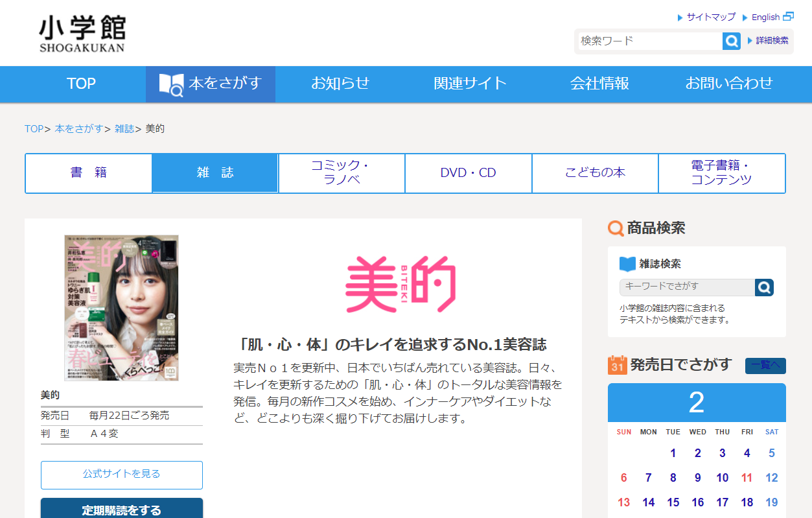This screenshot has width=812, height=518.
Task: Click the 定期購読をする button
Action: click(x=122, y=509)
